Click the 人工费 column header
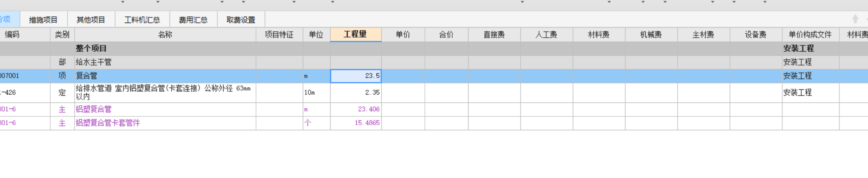868x178 pixels. [546, 35]
